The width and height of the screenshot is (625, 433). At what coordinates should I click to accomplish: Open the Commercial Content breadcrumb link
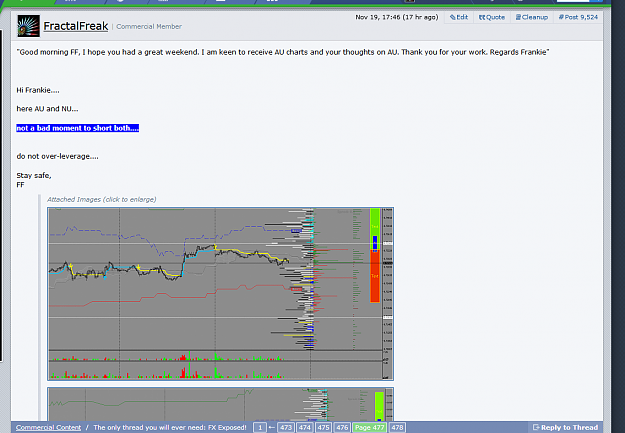pyautogui.click(x=48, y=427)
